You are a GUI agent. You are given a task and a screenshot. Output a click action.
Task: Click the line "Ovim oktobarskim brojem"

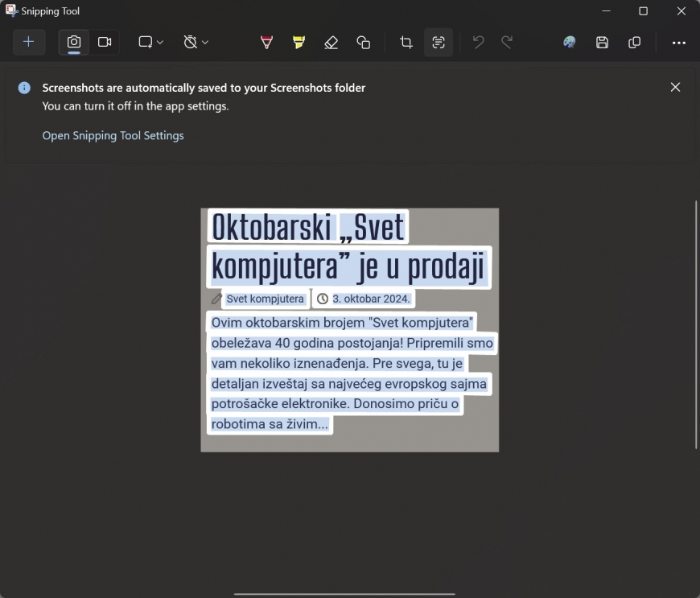tap(342, 323)
